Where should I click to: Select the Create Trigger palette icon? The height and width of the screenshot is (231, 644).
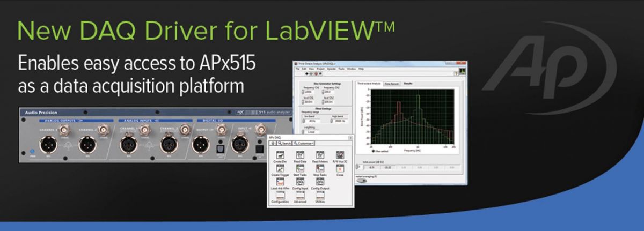point(280,168)
